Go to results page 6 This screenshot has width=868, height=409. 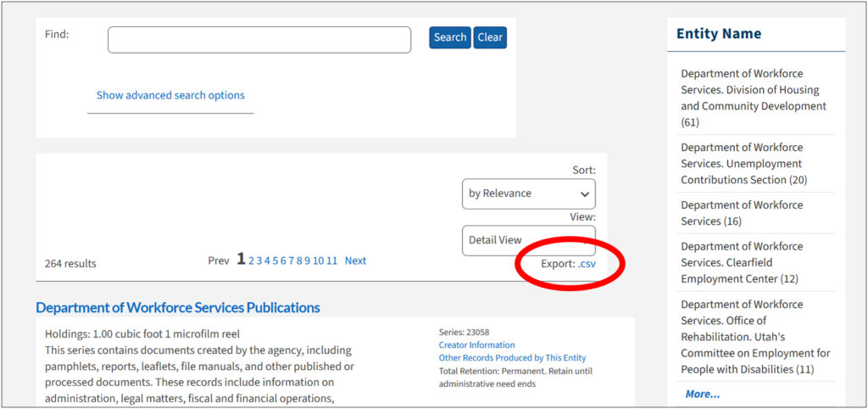(283, 261)
